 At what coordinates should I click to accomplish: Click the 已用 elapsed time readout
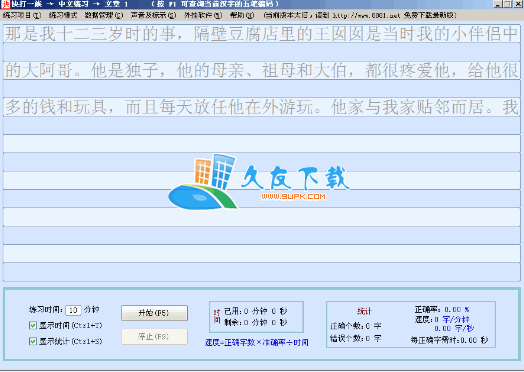pyautogui.click(x=256, y=311)
